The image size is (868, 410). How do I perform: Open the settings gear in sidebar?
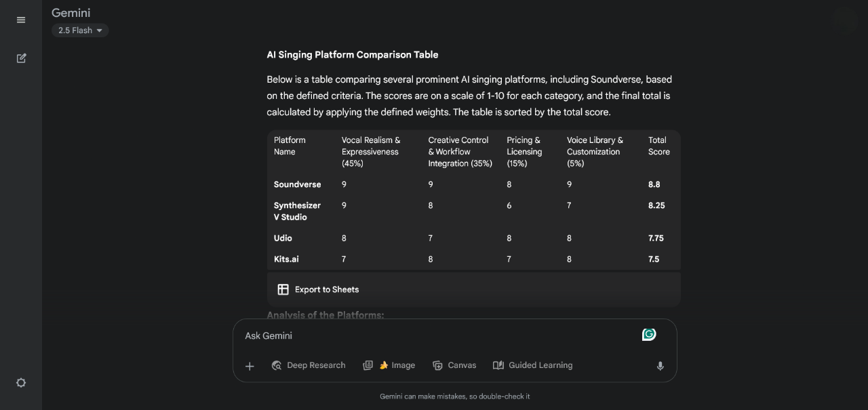[21, 383]
